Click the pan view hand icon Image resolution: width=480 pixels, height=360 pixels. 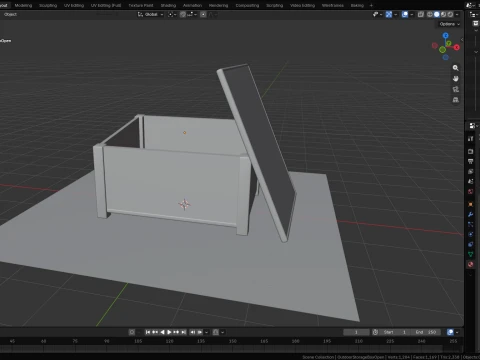tap(455, 78)
